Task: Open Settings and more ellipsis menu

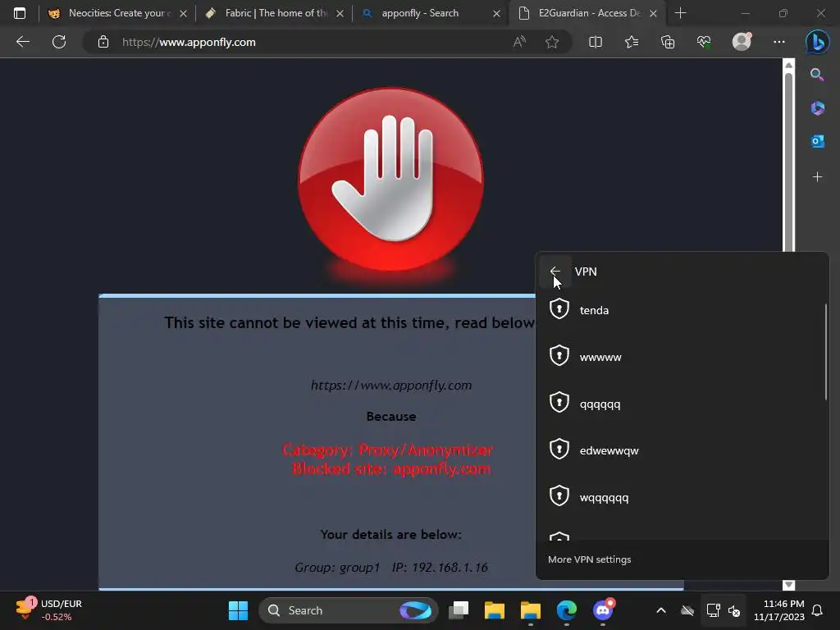Action: point(779,42)
